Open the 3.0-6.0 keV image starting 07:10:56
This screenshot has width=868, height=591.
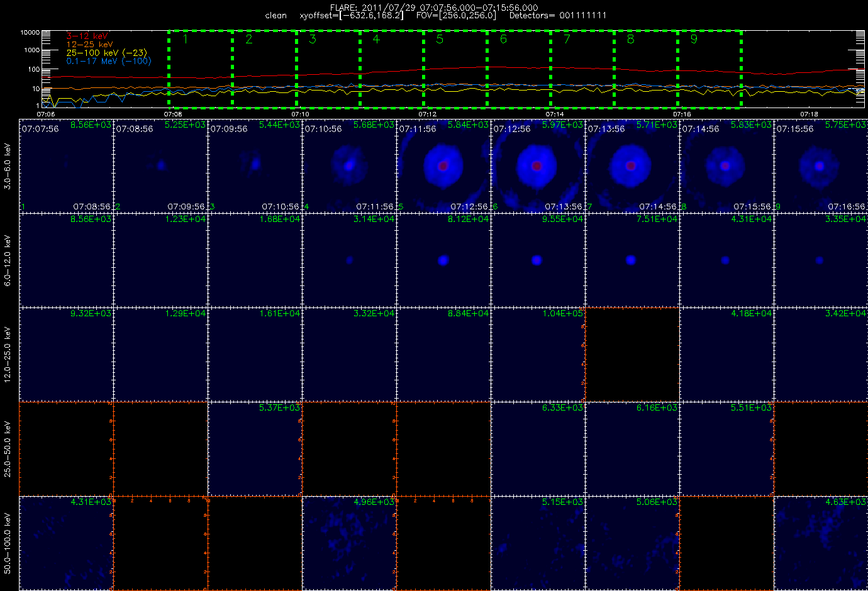click(349, 165)
